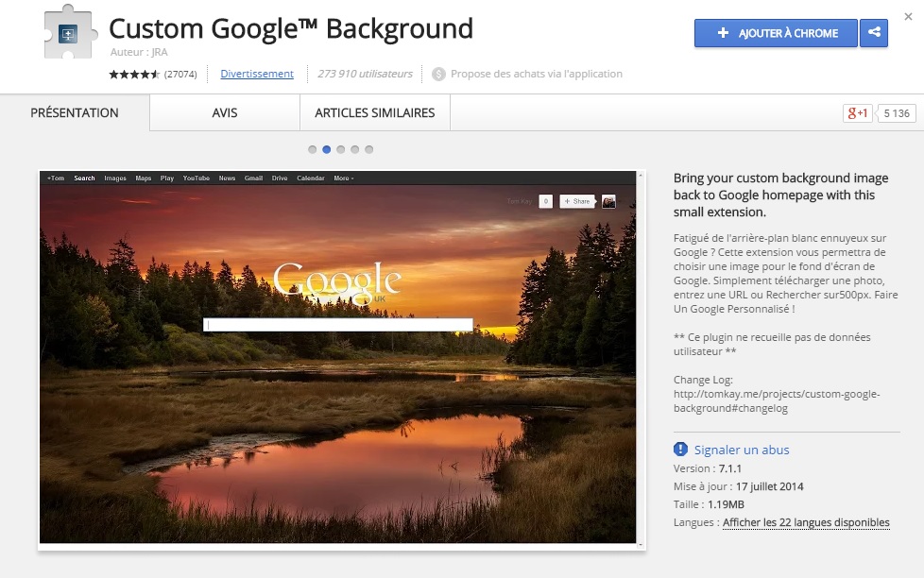
Task: Click the Signaler un abus alert icon
Action: pos(680,450)
